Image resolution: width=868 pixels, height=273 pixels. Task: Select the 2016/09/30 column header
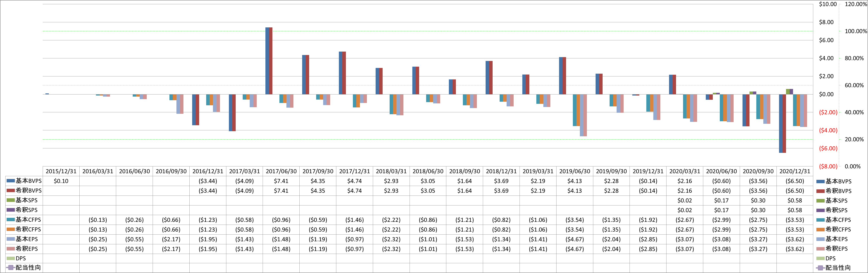pos(171,171)
